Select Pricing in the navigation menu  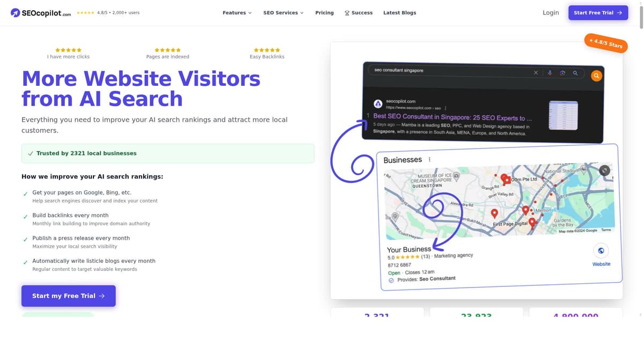tap(324, 12)
